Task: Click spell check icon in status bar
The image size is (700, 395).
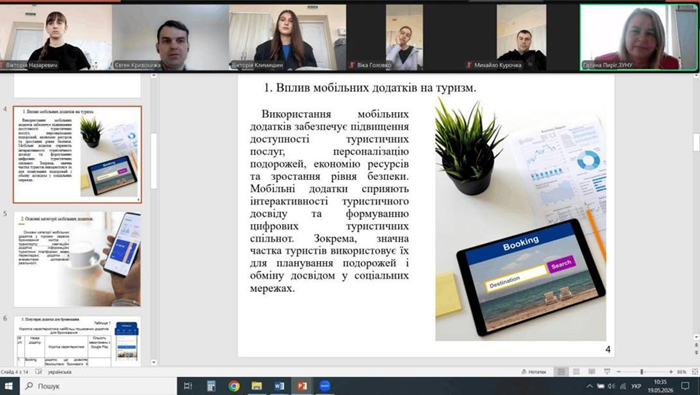Action: coord(39,372)
